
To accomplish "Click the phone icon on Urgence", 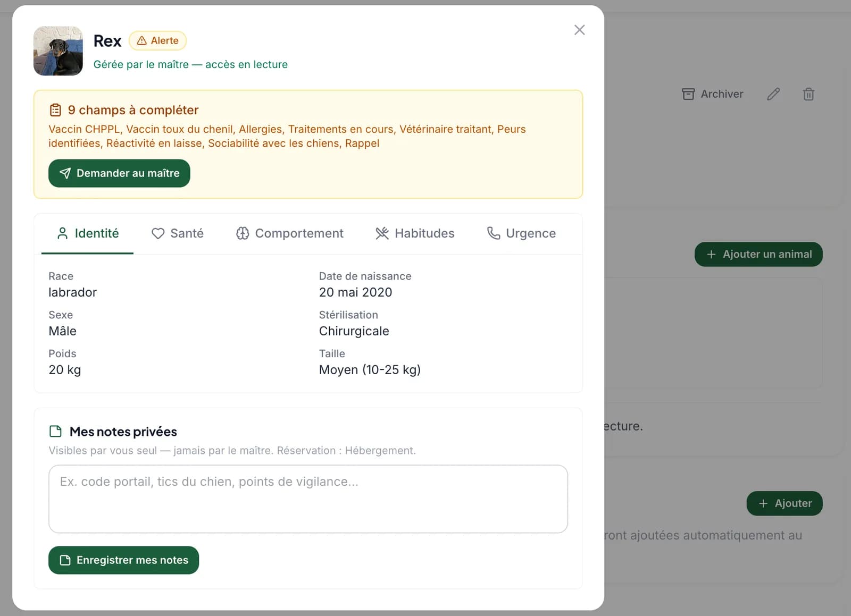I will tap(494, 233).
